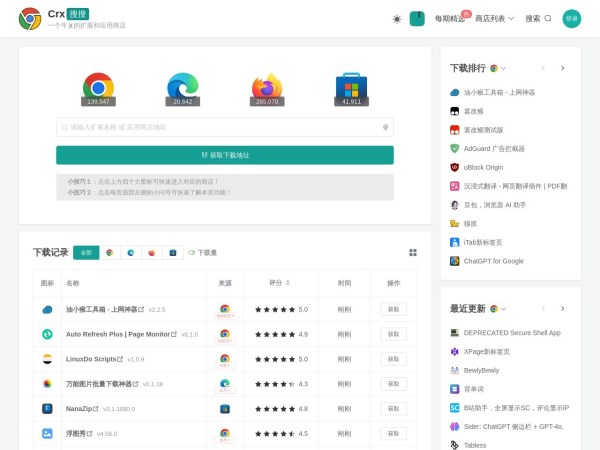Open 每期精选 menu item
This screenshot has height=450, width=600.
[x=450, y=18]
